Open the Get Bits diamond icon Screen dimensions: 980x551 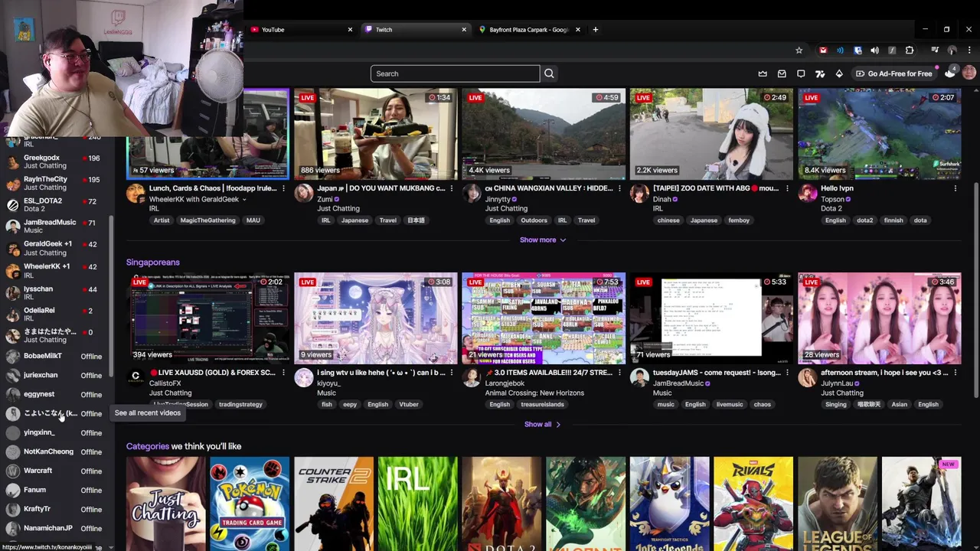pyautogui.click(x=839, y=73)
